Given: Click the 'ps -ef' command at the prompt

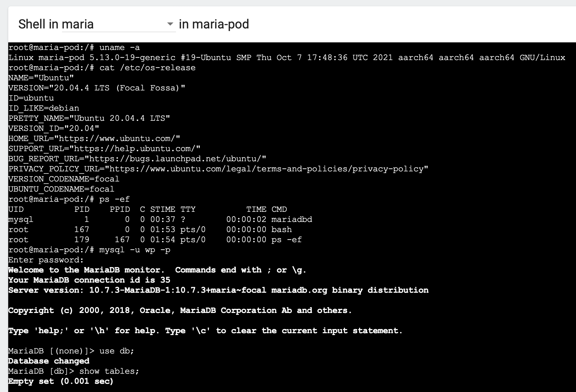Looking at the screenshot, I should (114, 199).
